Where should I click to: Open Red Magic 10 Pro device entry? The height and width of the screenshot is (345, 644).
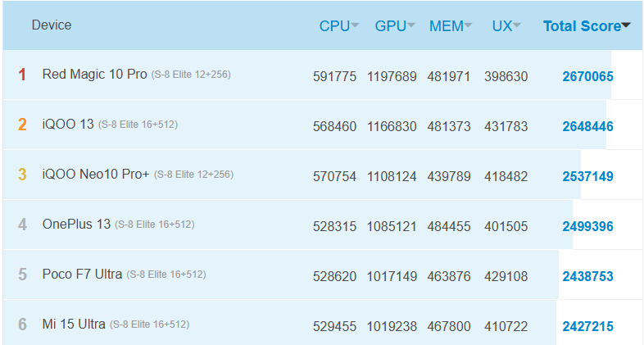(x=95, y=75)
